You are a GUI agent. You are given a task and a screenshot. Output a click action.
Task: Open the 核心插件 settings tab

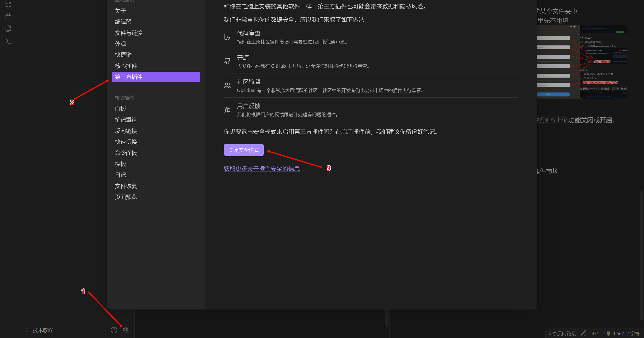coord(126,66)
